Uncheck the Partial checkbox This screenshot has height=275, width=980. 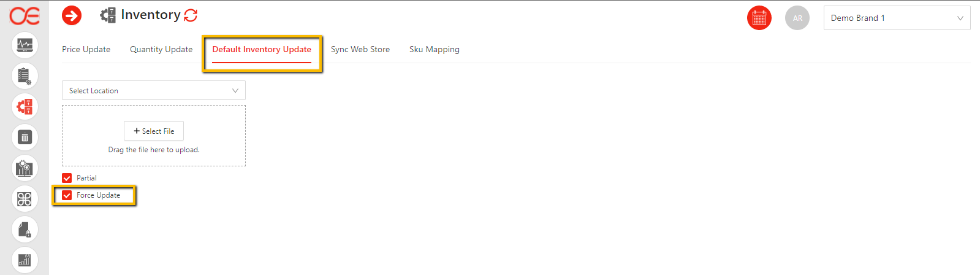[x=67, y=178]
